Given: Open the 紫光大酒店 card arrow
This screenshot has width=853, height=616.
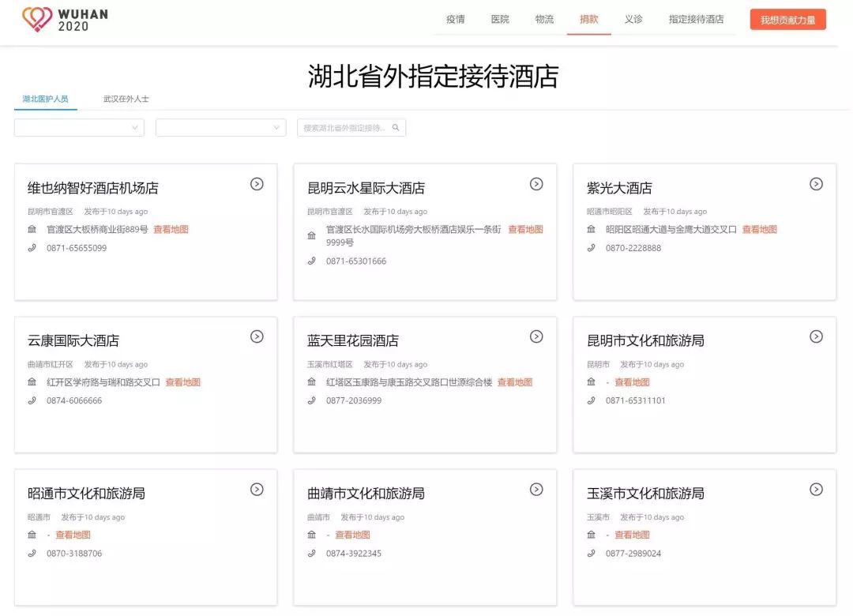Looking at the screenshot, I should (816, 183).
